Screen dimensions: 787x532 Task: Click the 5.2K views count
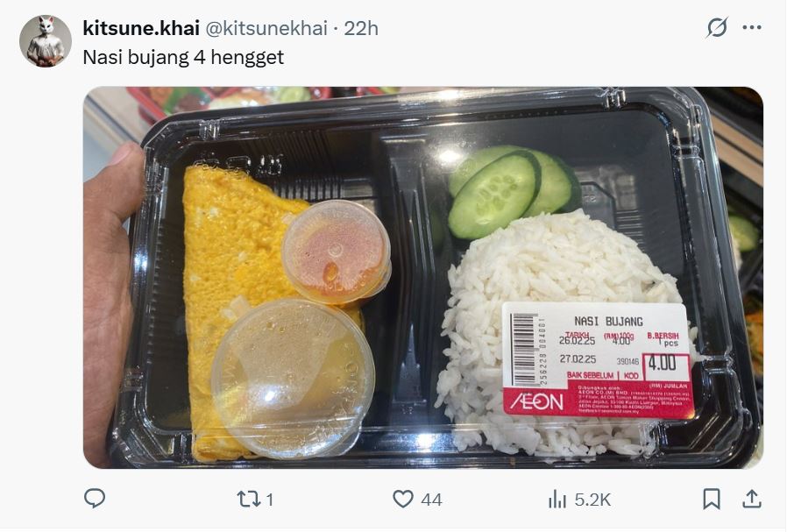592,500
